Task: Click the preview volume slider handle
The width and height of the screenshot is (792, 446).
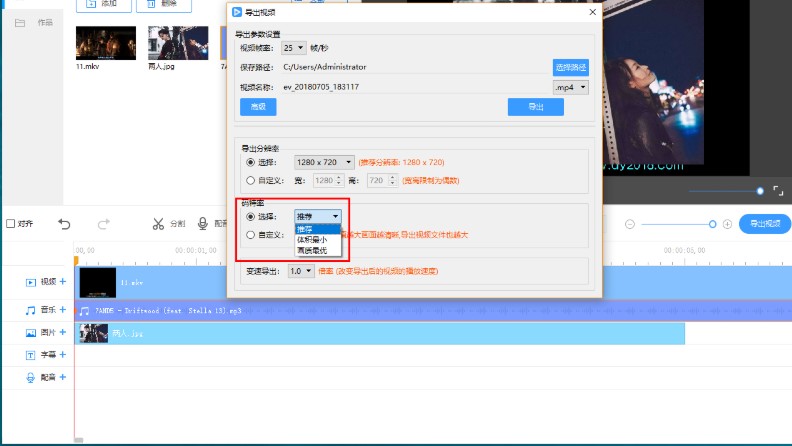Action: [760, 190]
